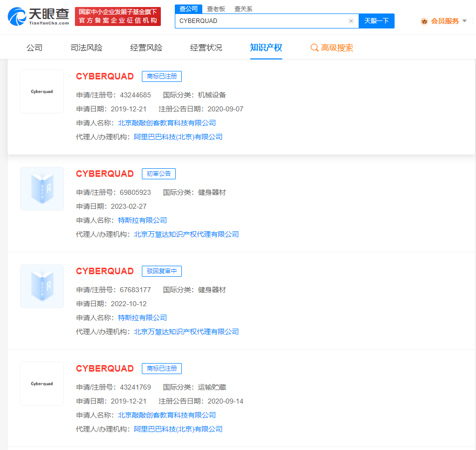Open 北京万慧达知识产权代理有限公司 link for trademark 67683177
Image resolution: width=476 pixels, height=450 pixels.
tap(186, 332)
